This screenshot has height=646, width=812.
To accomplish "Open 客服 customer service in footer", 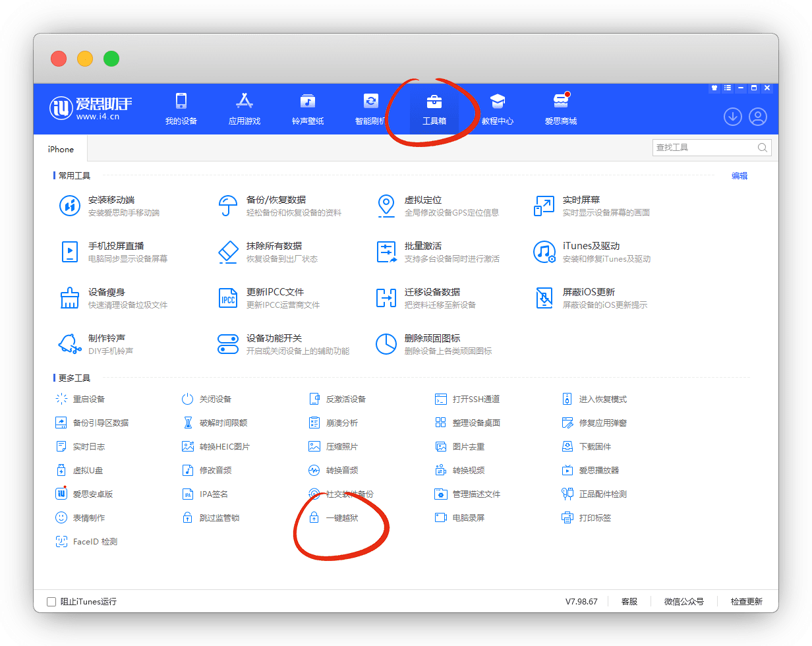I will click(x=629, y=602).
